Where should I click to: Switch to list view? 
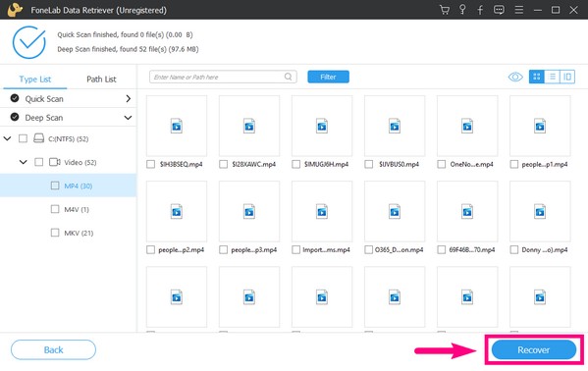(552, 77)
